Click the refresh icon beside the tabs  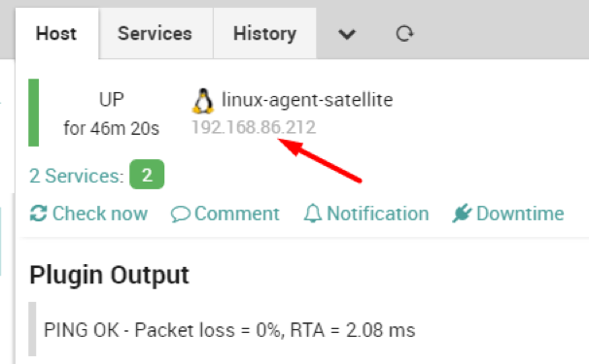[x=404, y=34]
